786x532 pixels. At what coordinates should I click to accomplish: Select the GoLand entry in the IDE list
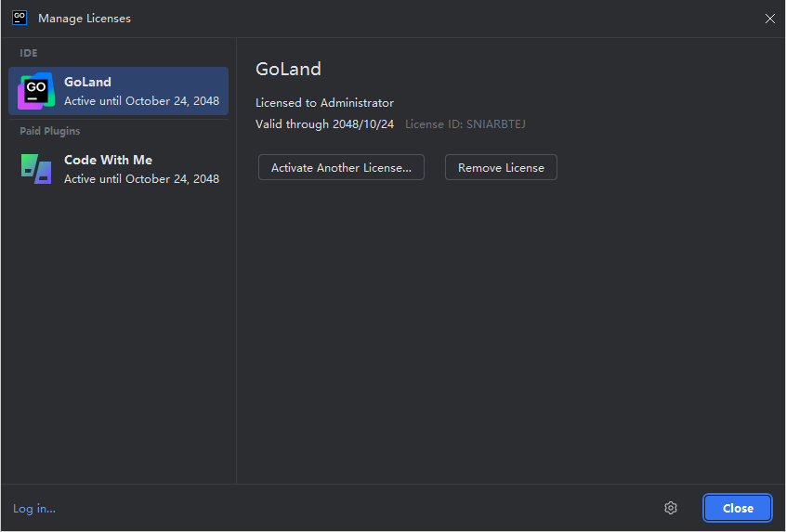pos(118,91)
